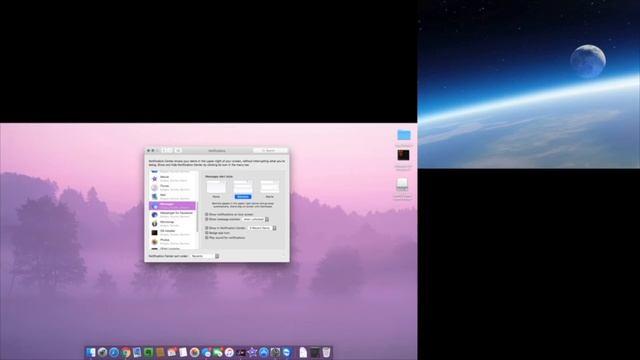Select the dark image thumbnail on desktop
This screenshot has height=360, width=640.
point(403,155)
